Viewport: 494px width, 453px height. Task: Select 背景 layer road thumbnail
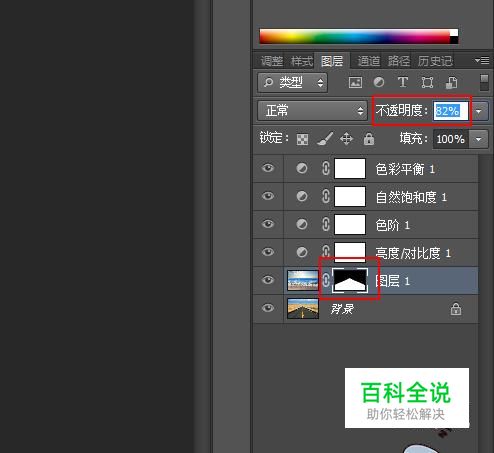(x=303, y=308)
